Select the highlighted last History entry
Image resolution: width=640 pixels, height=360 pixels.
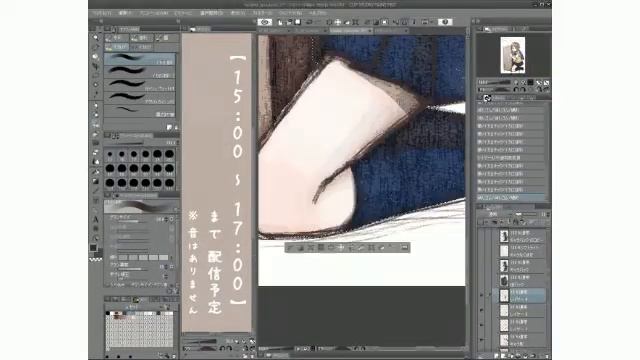(511, 198)
